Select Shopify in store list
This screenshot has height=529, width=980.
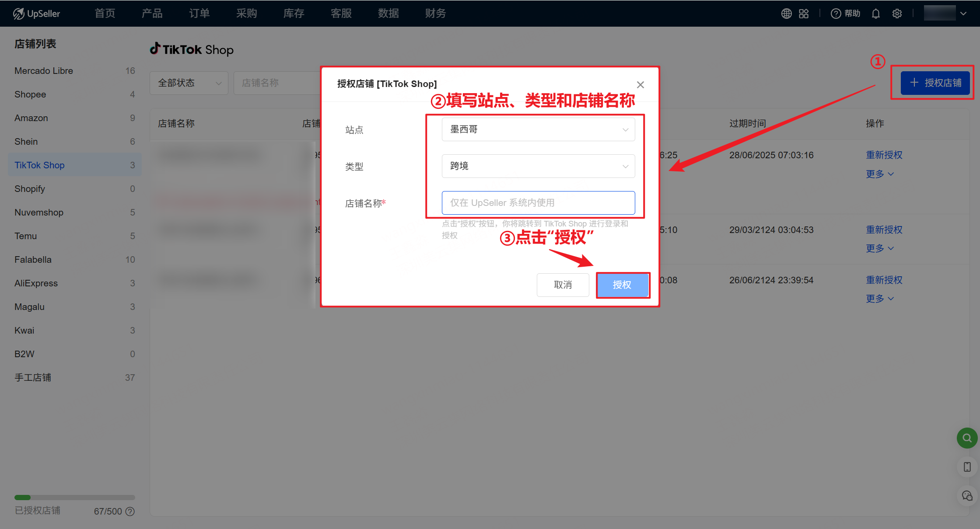point(75,189)
